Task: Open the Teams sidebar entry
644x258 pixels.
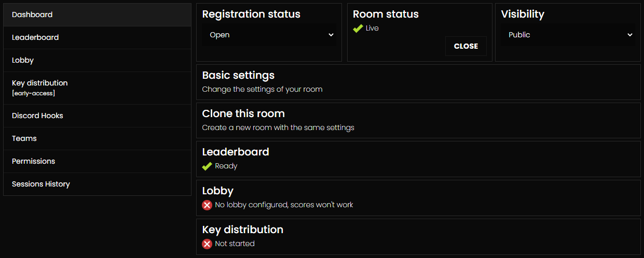Action: [97, 139]
